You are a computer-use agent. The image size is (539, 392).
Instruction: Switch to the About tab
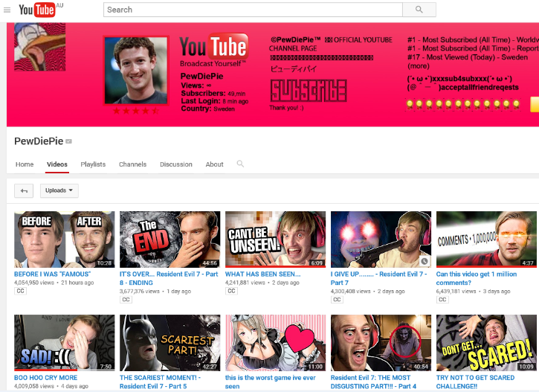click(215, 164)
